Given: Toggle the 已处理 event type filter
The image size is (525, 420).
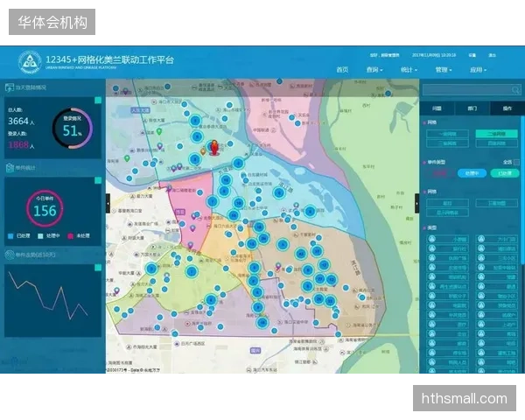Looking at the screenshot, I should [505, 173].
